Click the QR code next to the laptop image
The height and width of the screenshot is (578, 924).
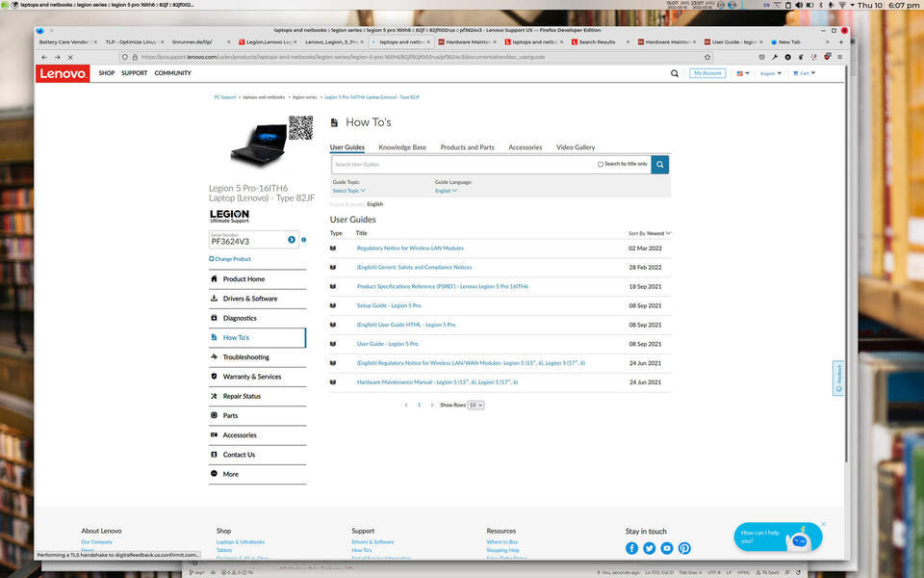(x=300, y=127)
